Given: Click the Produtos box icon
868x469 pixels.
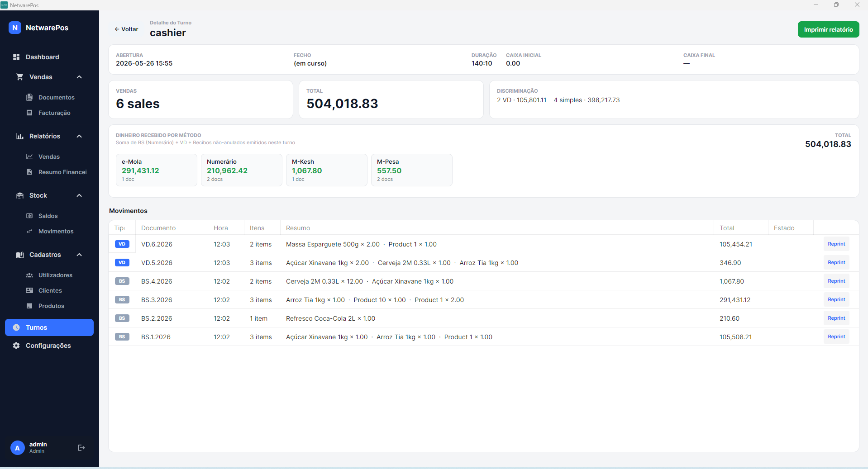Looking at the screenshot, I should 29,306.
